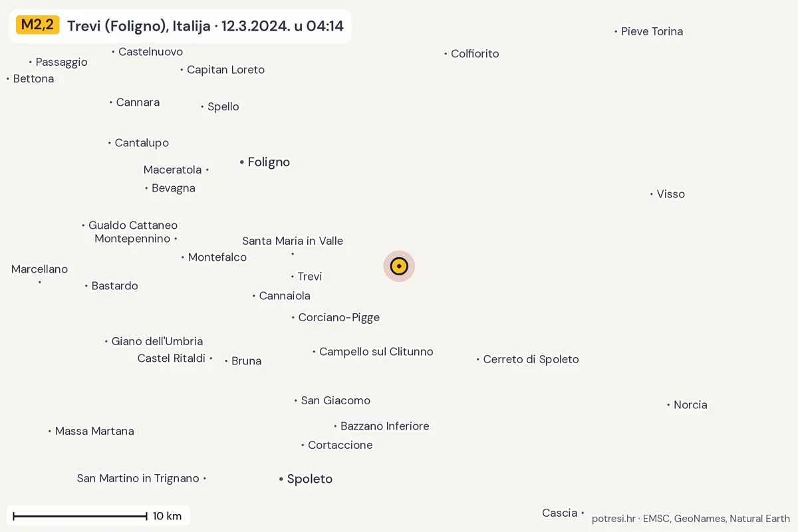Select the Marcellano label

coord(39,269)
